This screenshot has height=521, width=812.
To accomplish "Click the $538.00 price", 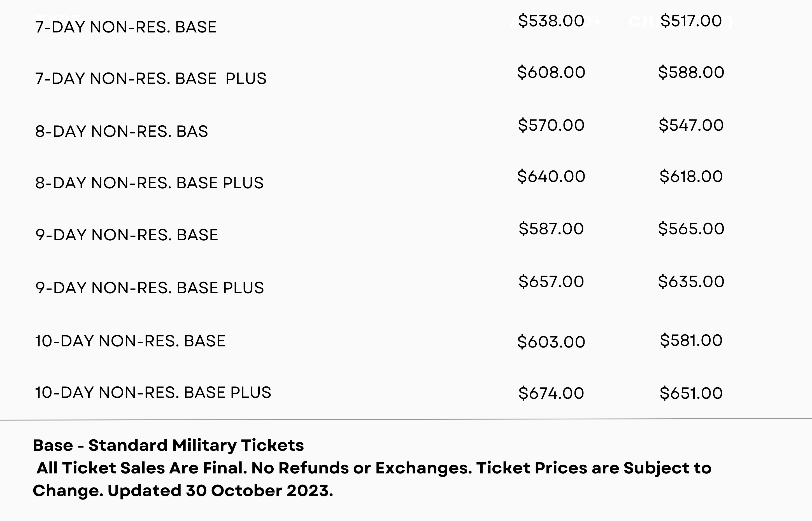I will coord(551,21).
